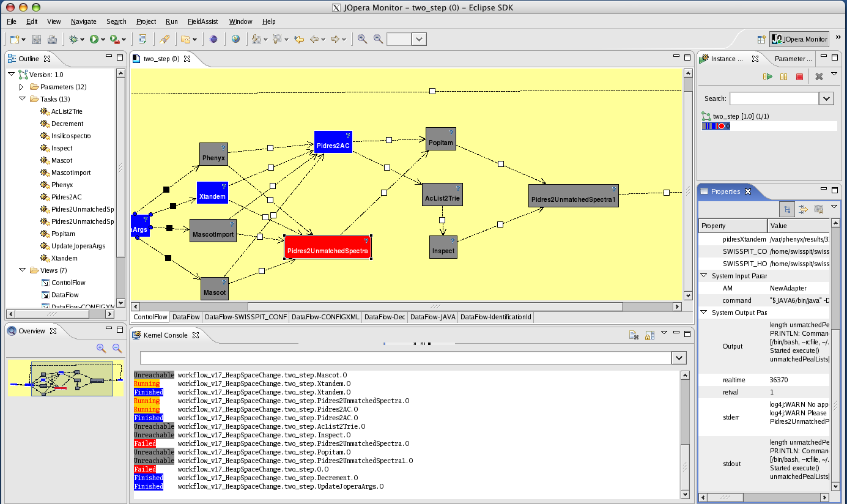Zoom out on the Overview panel
The width and height of the screenshot is (847, 504).
click(117, 348)
